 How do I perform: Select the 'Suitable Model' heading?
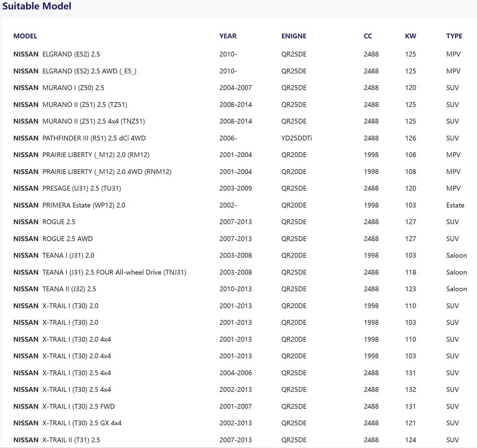click(37, 6)
